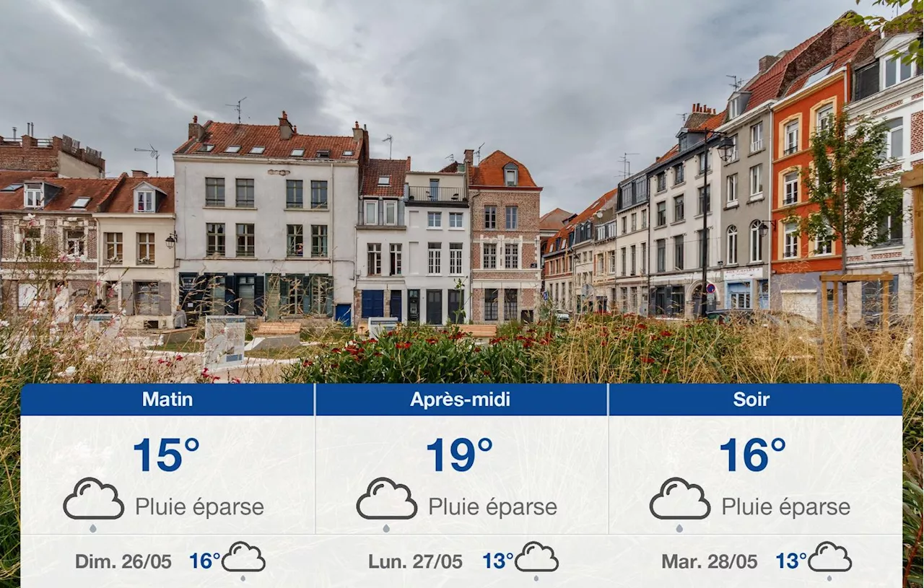This screenshot has height=588, width=924.
Task: Click the 16° value for Dim. 26/05
Action: (x=205, y=561)
